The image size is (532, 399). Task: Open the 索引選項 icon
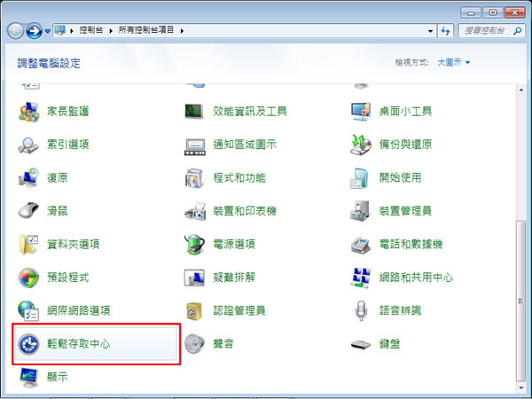(x=28, y=145)
